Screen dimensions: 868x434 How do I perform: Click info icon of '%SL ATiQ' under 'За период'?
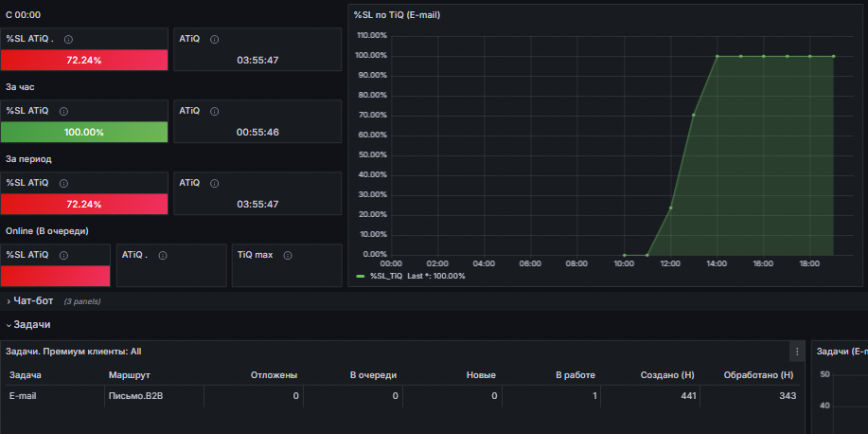pyautogui.click(x=62, y=183)
